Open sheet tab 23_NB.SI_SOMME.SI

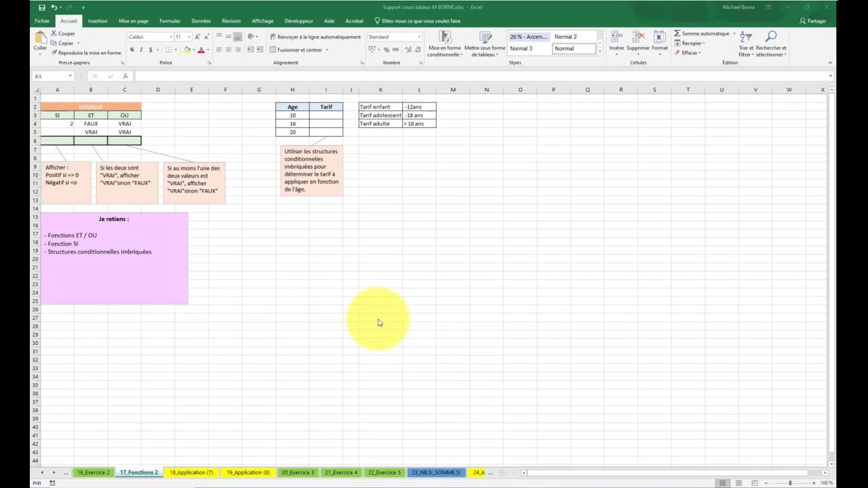point(436,472)
